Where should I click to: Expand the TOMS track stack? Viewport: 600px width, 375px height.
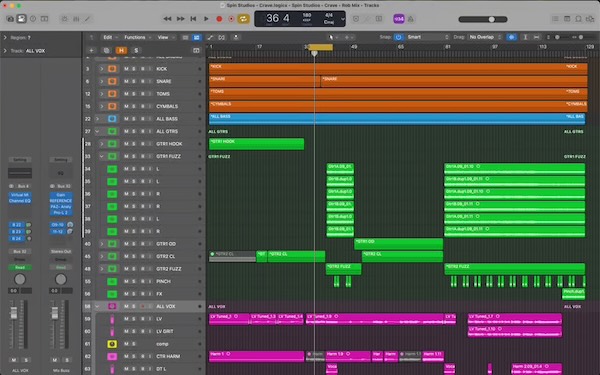102,94
